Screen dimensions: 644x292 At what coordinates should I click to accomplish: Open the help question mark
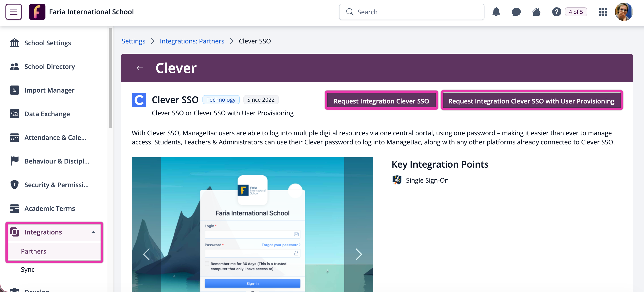(556, 12)
